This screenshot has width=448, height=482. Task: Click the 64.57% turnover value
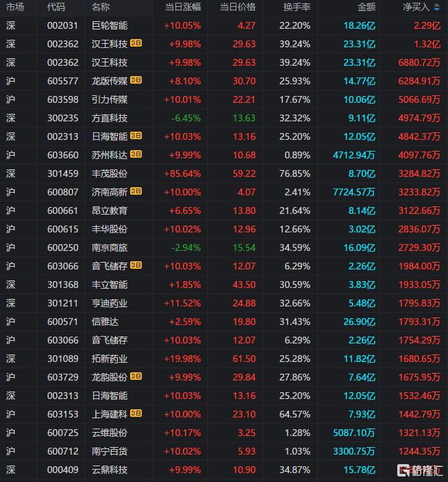click(x=295, y=414)
